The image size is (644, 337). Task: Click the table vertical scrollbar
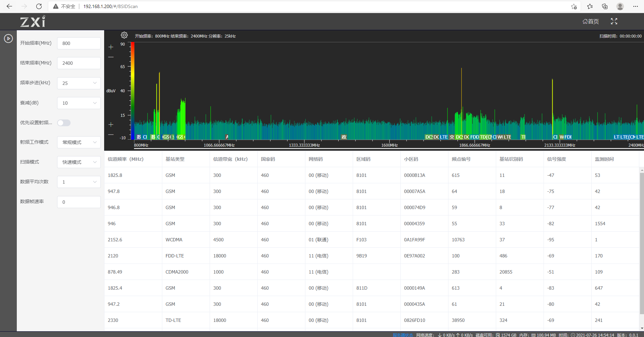[642, 244]
